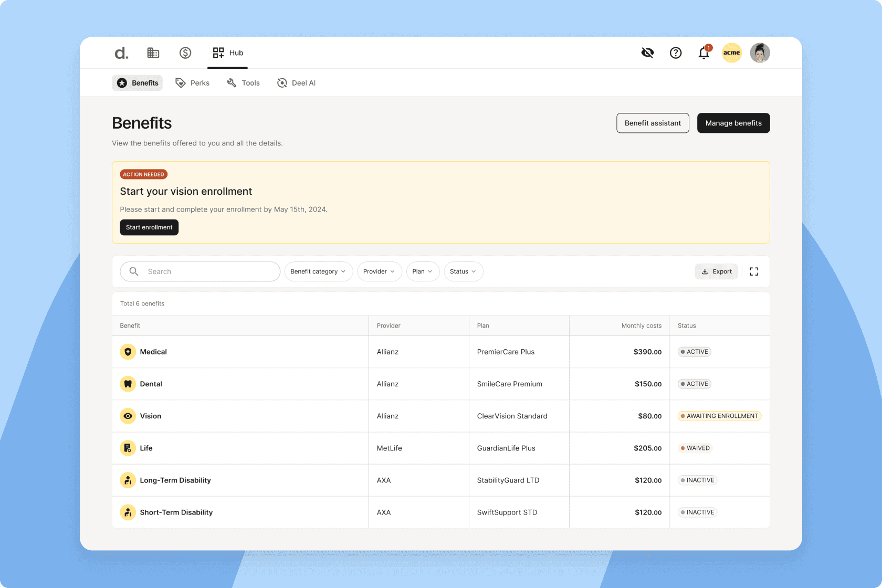Open the Dental benefit row
This screenshot has width=882, height=588.
pyautogui.click(x=441, y=384)
